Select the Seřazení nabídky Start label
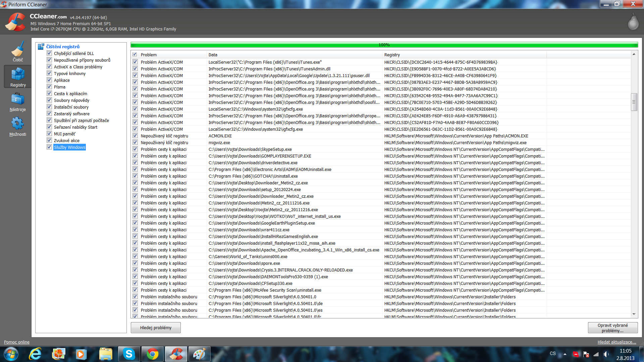Image resolution: width=644 pixels, height=362 pixels. click(x=75, y=127)
